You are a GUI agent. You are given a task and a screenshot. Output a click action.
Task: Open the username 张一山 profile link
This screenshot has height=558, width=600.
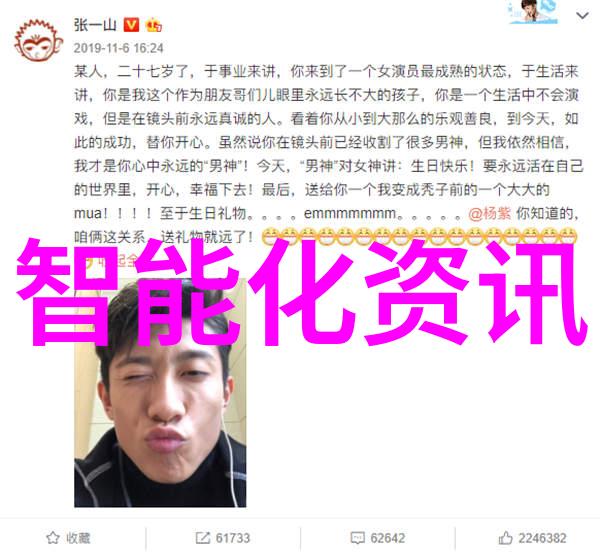pos(95,25)
